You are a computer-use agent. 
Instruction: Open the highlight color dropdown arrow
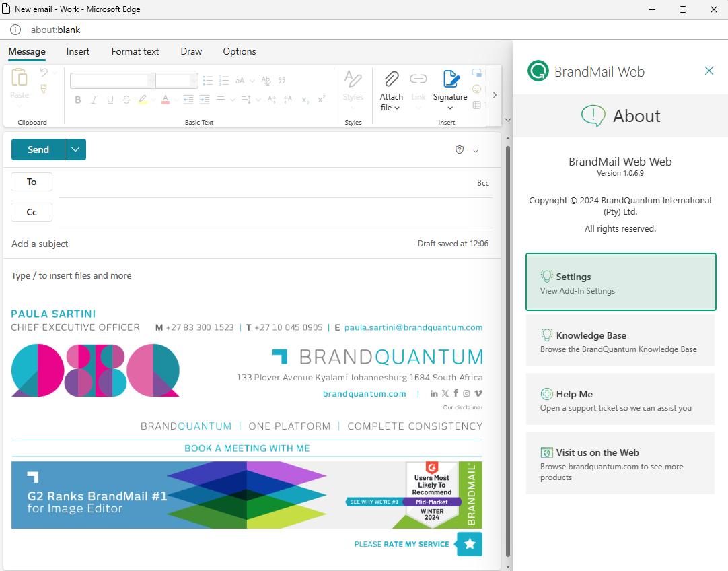point(153,100)
